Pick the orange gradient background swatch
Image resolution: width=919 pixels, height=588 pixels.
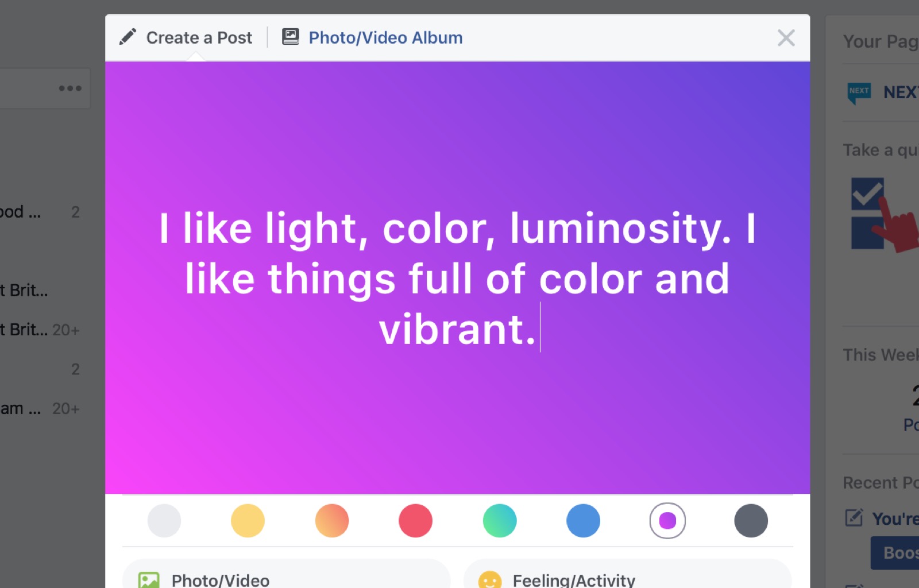(332, 521)
